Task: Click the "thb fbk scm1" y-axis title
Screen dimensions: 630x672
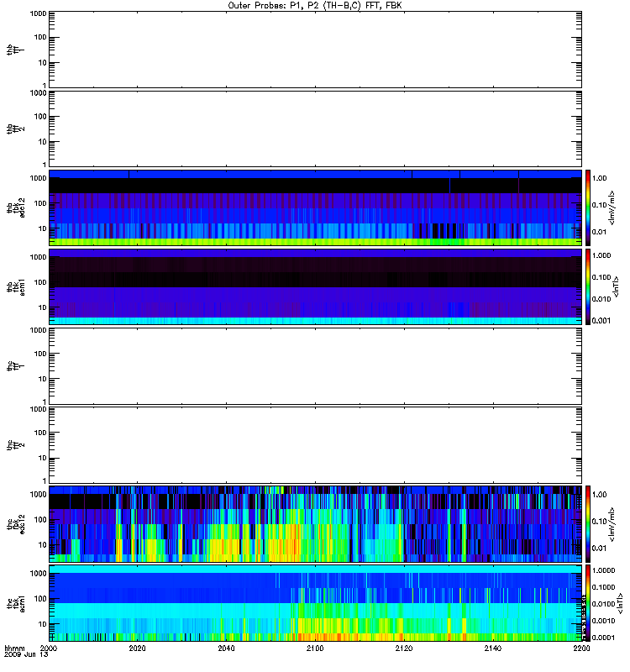Action: coord(15,286)
